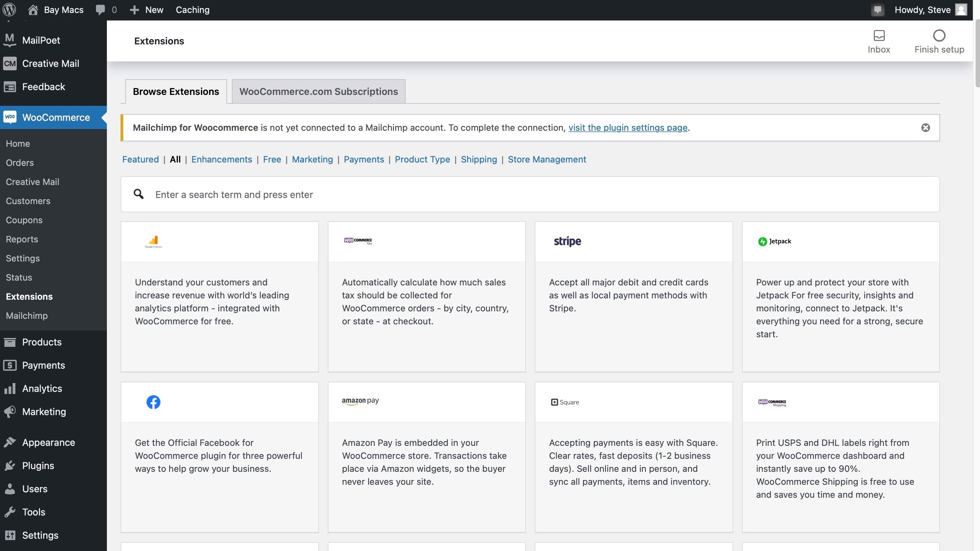
Task: Click the comments bubble icon
Action: click(100, 10)
